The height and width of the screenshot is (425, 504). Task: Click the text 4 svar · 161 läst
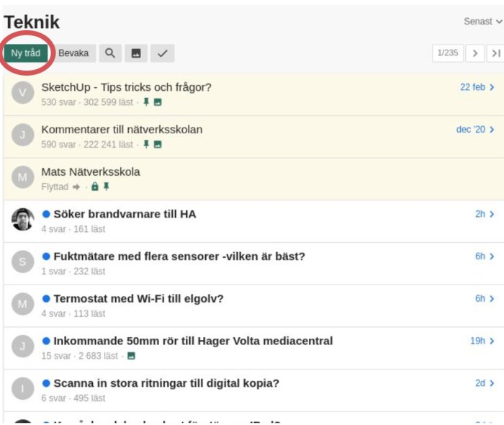73,229
